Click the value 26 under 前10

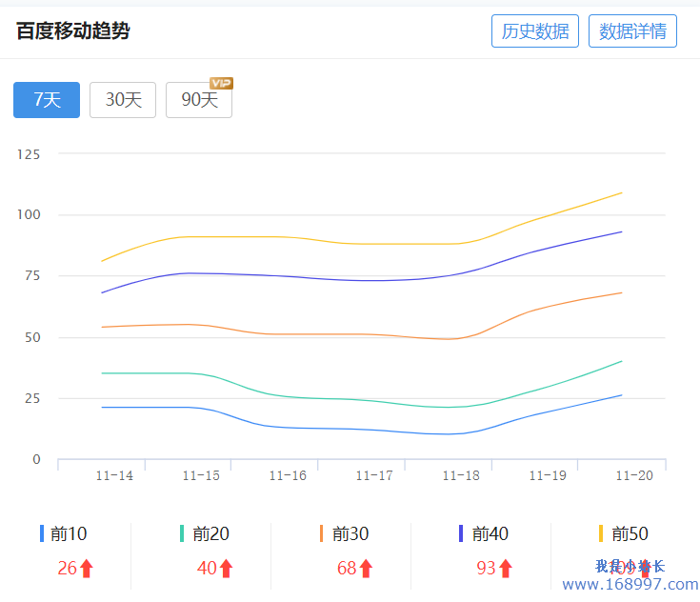(68, 569)
